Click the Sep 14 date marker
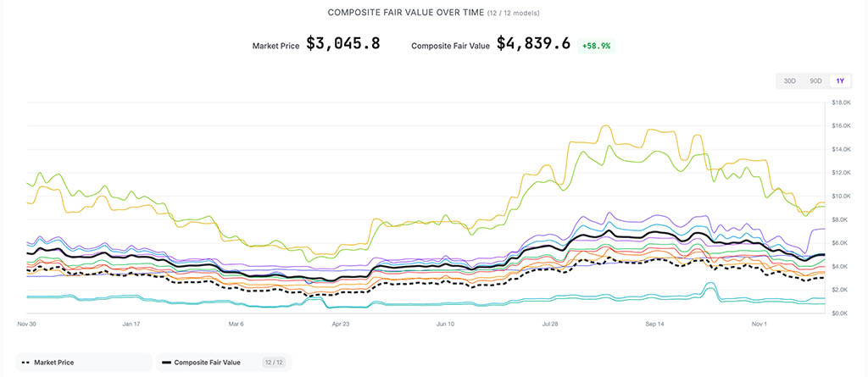 pos(655,324)
